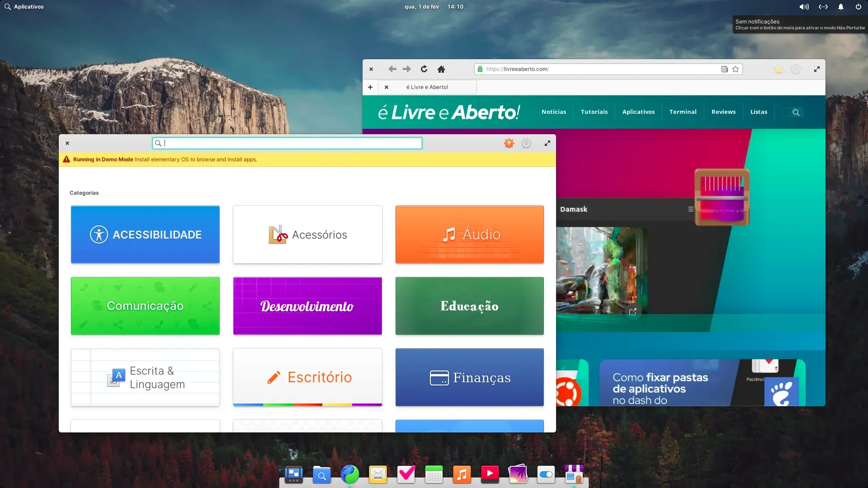Click the site search icon on Livre e Aberto

coord(796,112)
